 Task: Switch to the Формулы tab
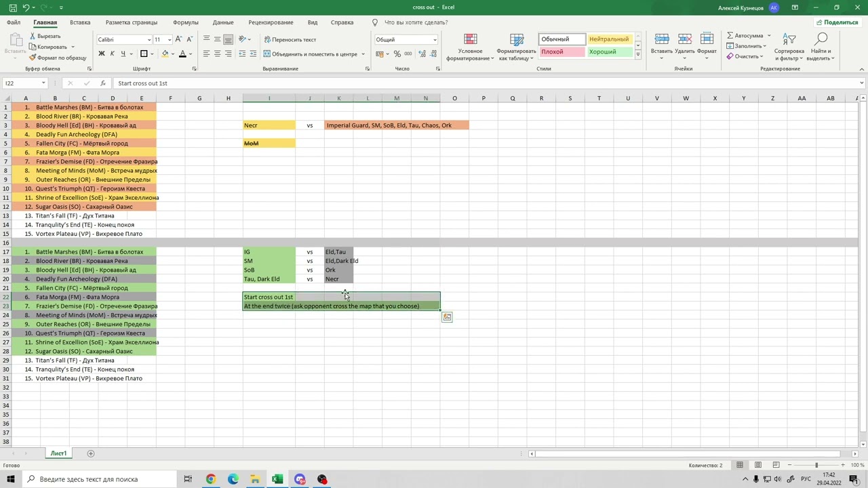pos(186,22)
